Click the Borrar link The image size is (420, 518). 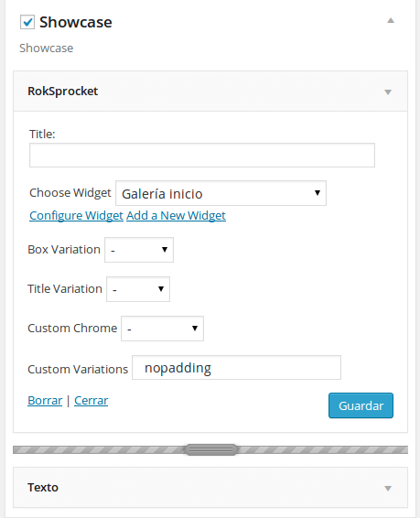pos(45,400)
